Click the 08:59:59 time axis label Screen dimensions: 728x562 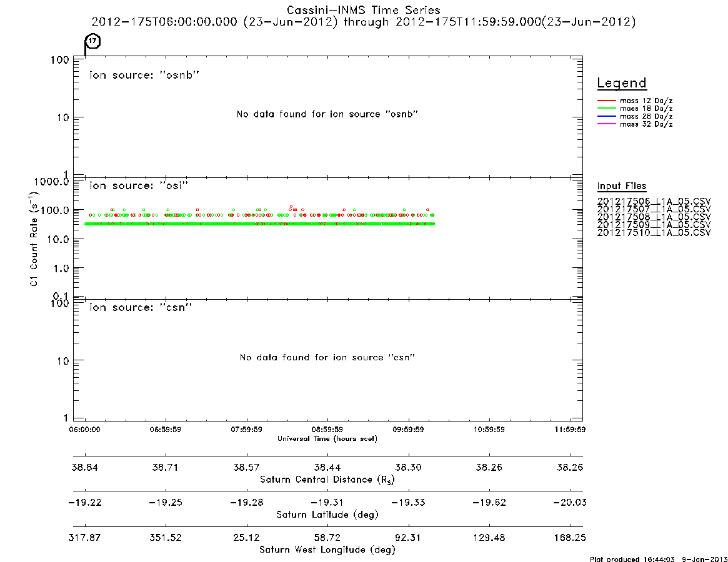327,430
